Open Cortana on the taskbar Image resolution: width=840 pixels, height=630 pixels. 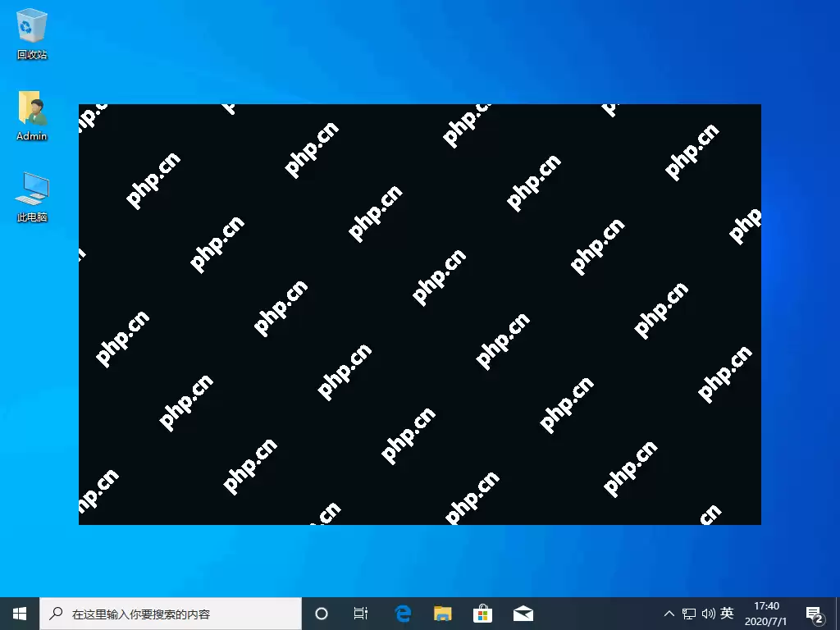(321, 613)
